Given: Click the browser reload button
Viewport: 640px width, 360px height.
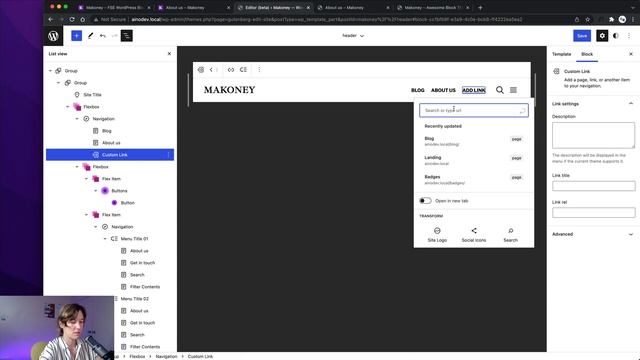Looking at the screenshot, I should click(72, 19).
